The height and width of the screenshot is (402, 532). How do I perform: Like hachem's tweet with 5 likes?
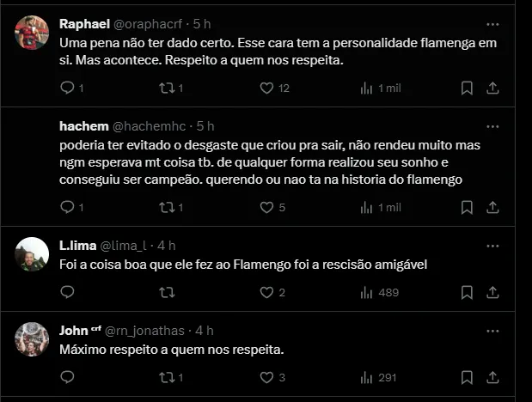click(x=266, y=207)
